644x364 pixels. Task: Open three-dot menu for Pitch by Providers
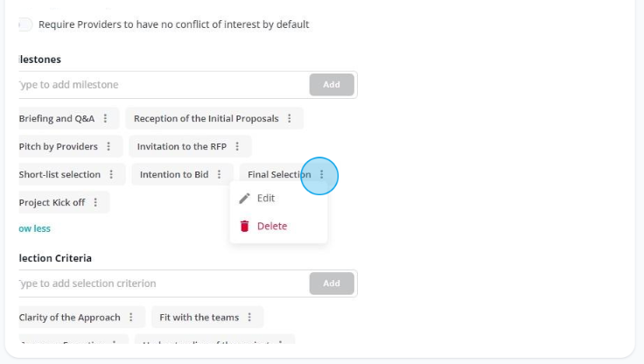click(x=108, y=146)
